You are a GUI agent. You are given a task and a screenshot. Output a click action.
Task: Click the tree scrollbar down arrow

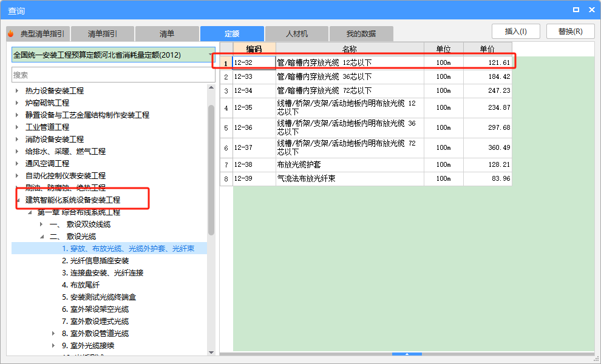(x=211, y=352)
